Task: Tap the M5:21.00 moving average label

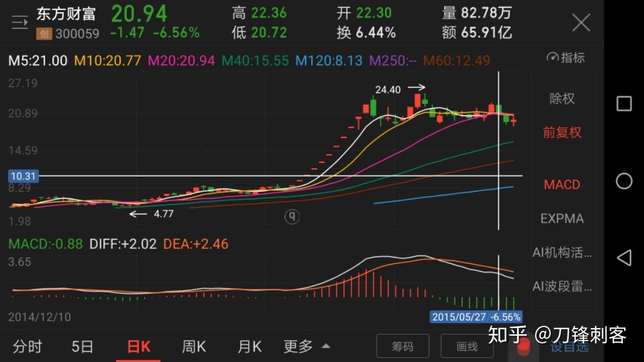Action: tap(38, 61)
